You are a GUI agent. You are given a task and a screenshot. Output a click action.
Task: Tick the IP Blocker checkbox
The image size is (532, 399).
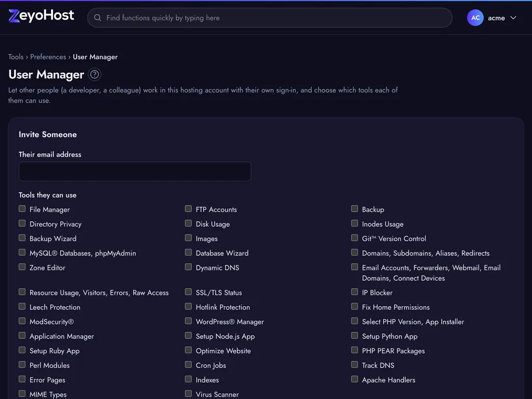[x=354, y=292]
